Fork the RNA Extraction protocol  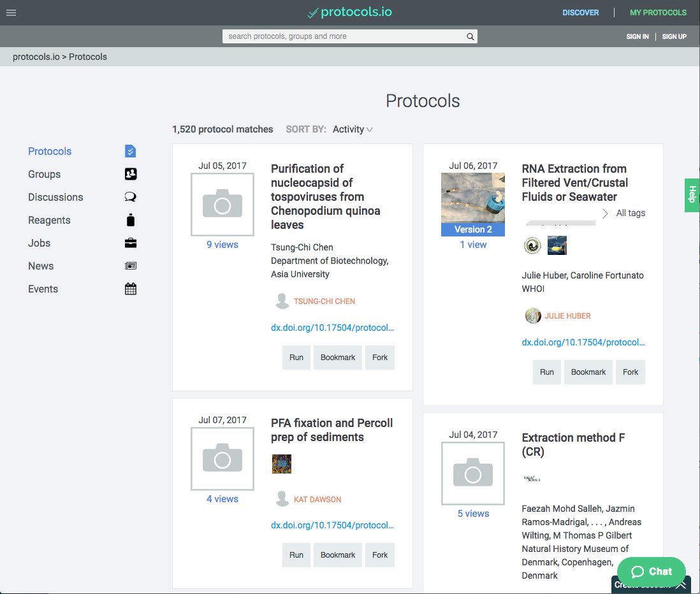click(631, 372)
